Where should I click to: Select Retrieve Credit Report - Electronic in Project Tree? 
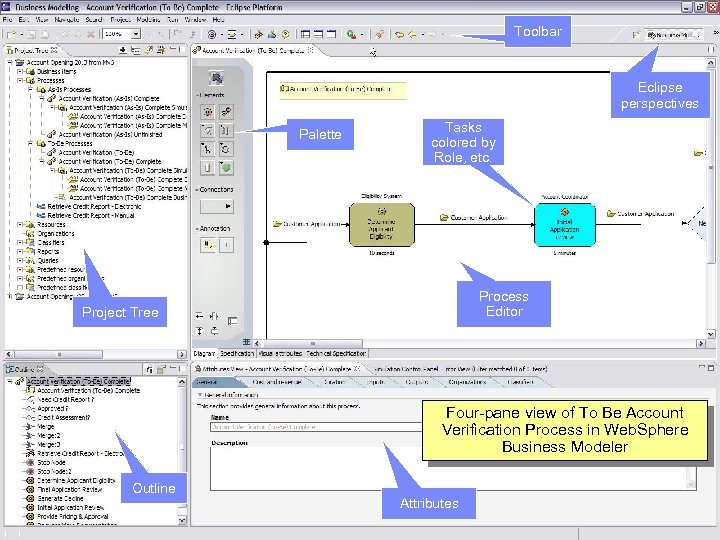(94, 207)
